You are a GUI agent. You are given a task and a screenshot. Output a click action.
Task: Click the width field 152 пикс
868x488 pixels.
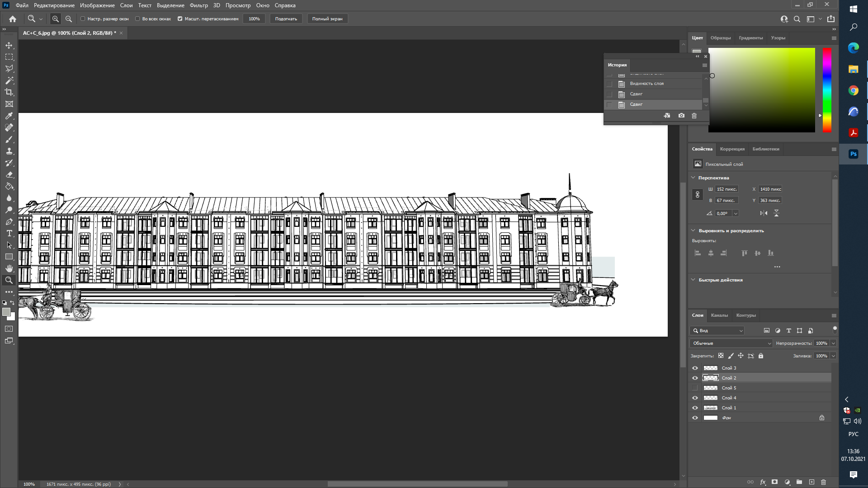click(726, 189)
